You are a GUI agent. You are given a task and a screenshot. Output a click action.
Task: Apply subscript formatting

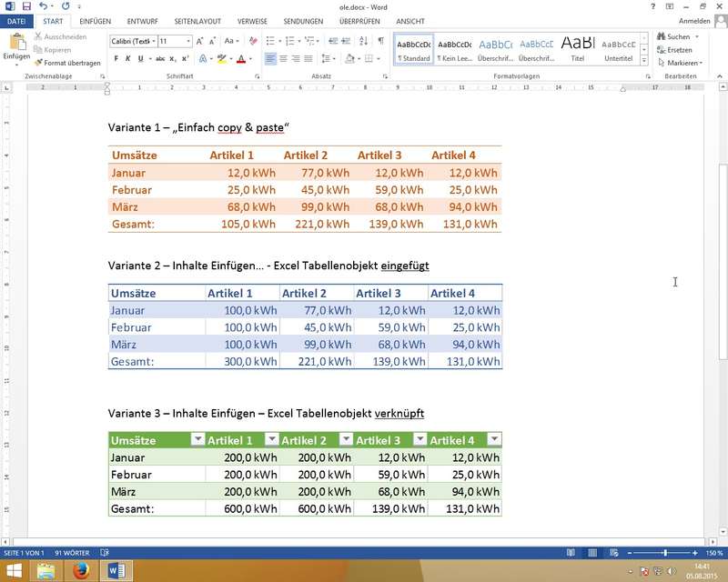click(173, 59)
